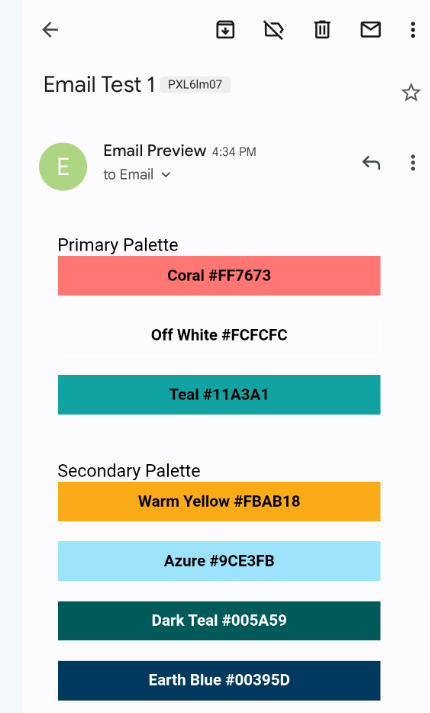This screenshot has width=430, height=713.
Task: Open the top toolbar three-dot menu
Action: pos(413,30)
